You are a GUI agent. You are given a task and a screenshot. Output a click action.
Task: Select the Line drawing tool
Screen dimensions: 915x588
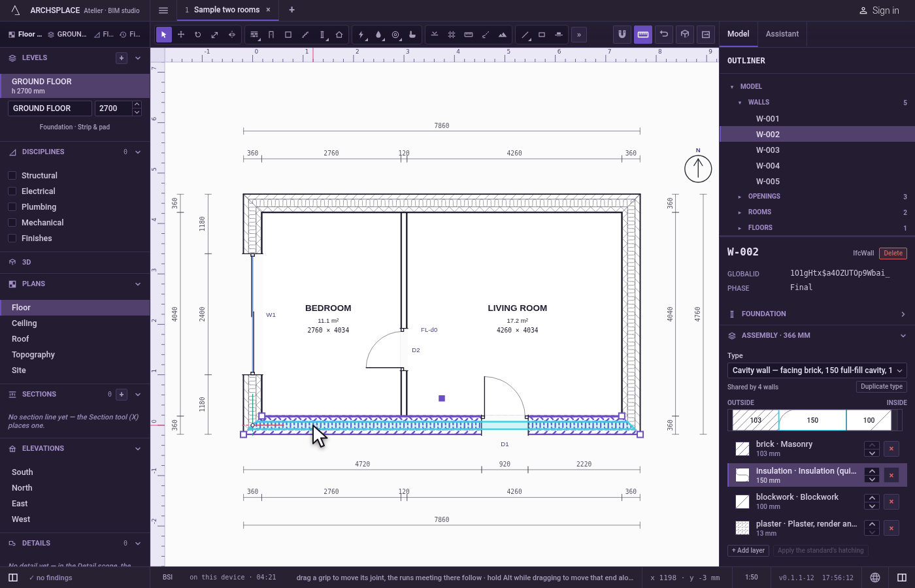pyautogui.click(x=525, y=35)
